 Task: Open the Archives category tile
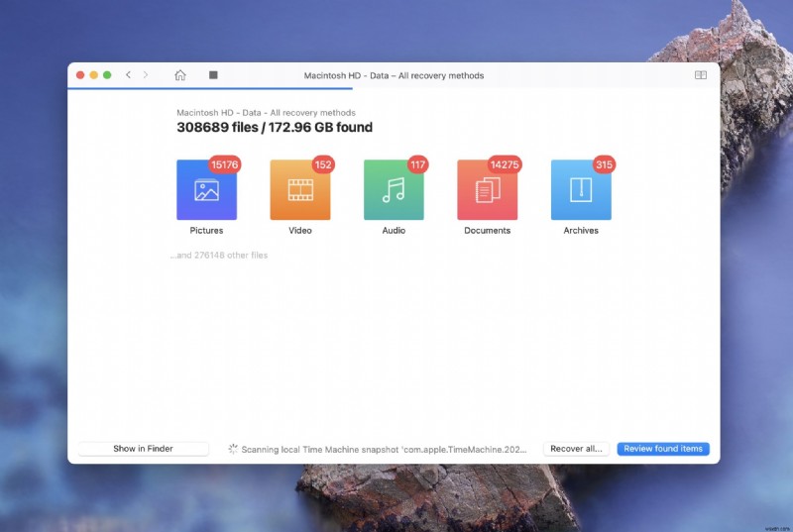pyautogui.click(x=581, y=189)
